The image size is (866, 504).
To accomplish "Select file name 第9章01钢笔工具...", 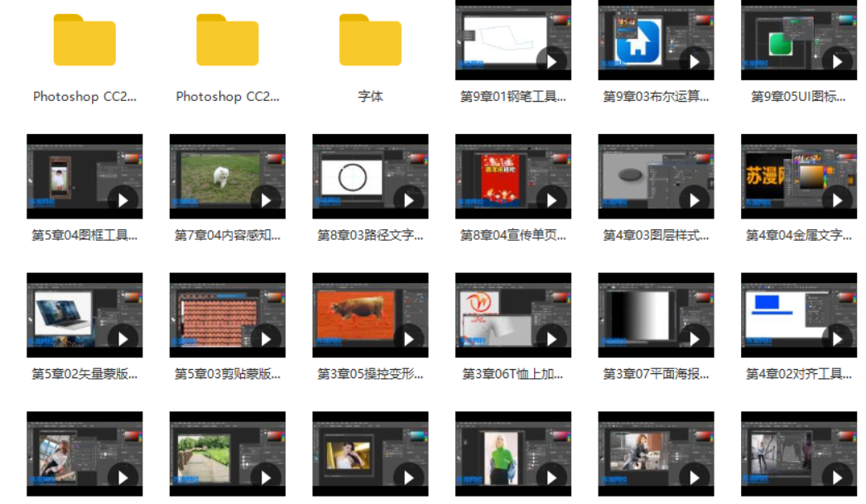I will (x=513, y=97).
